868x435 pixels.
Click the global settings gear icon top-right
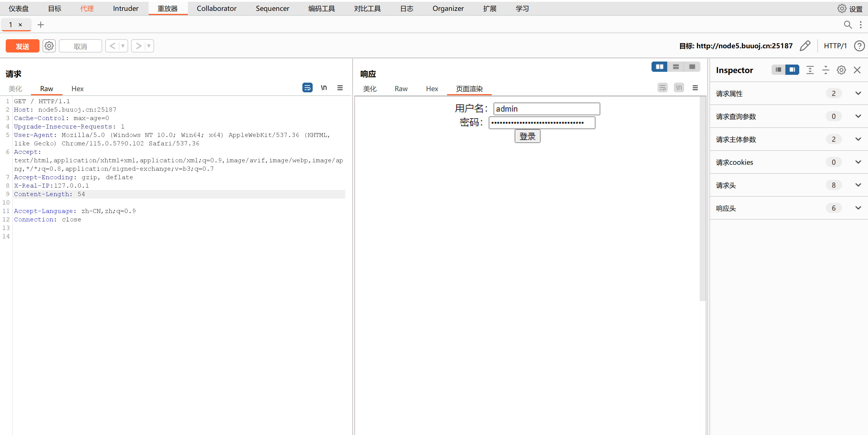(841, 8)
